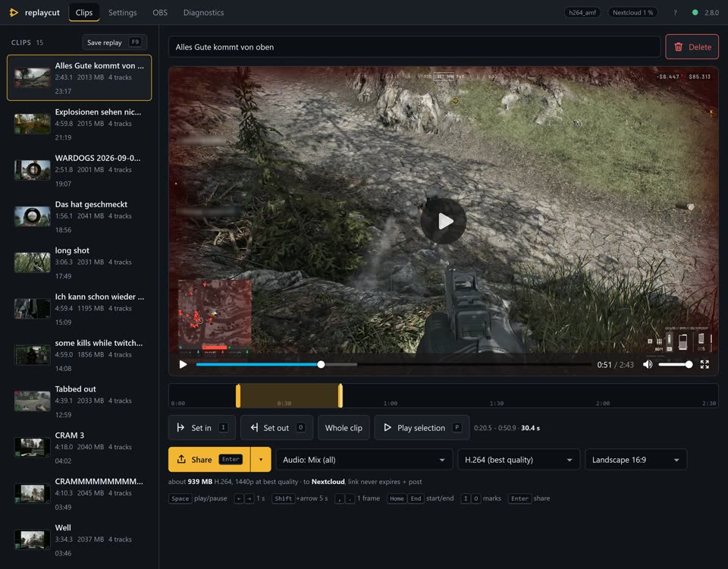Click the Play selection triangle icon

coord(388,428)
